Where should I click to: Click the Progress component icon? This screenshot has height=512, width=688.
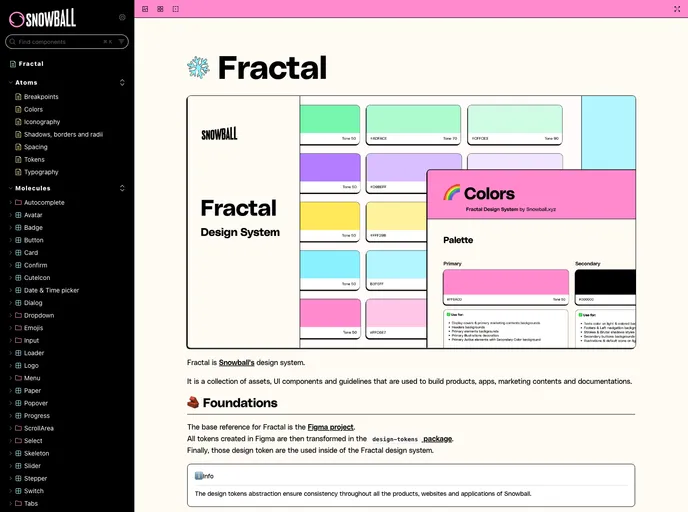click(18, 415)
